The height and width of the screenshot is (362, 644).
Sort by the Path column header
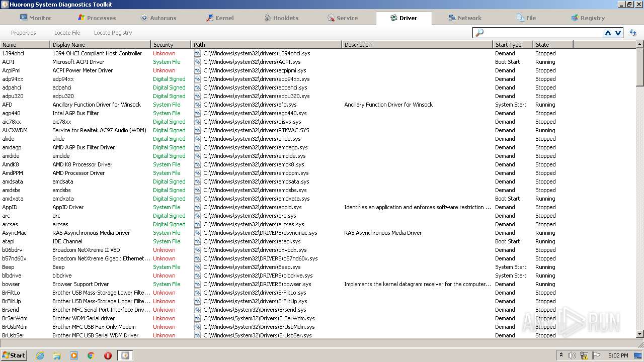click(x=267, y=45)
